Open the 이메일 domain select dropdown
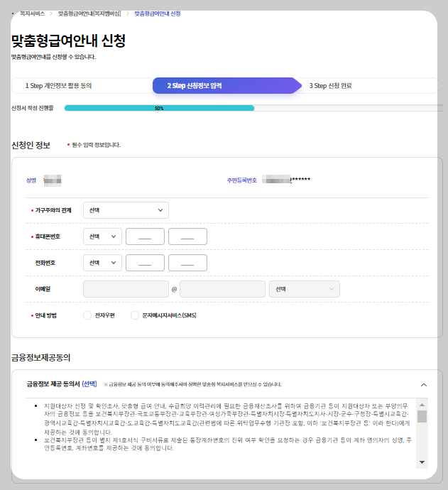Viewport: 448px width, 490px height. coord(305,289)
